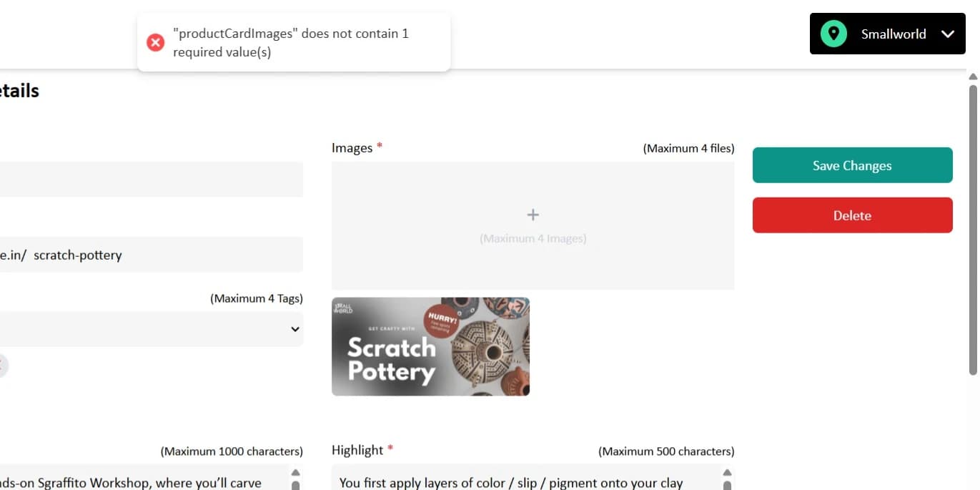
Task: Click the green location pin icon
Action: click(833, 34)
